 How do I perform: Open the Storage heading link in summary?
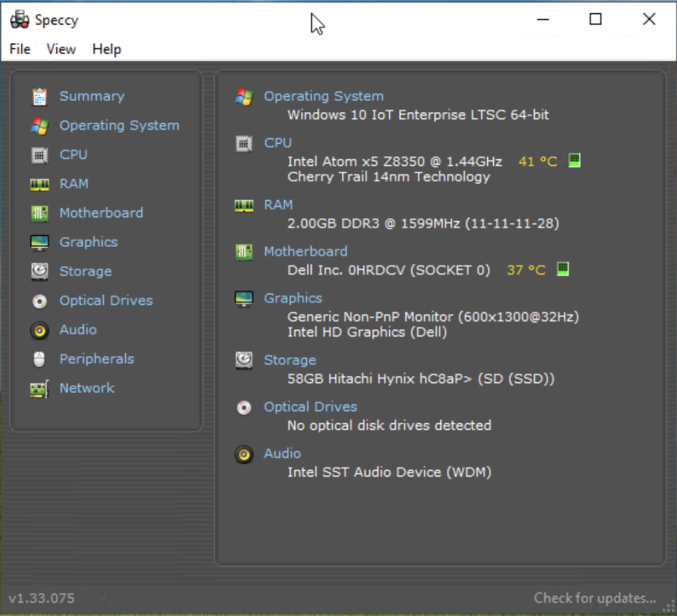[290, 360]
